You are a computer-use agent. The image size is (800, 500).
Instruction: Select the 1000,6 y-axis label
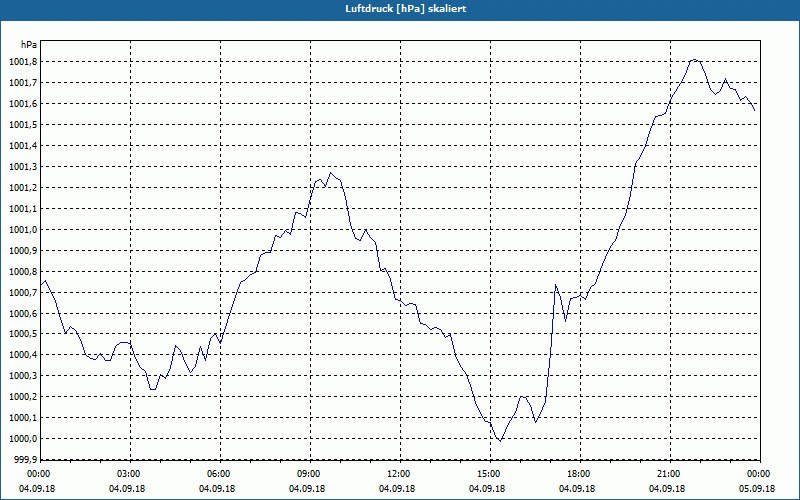pos(23,313)
